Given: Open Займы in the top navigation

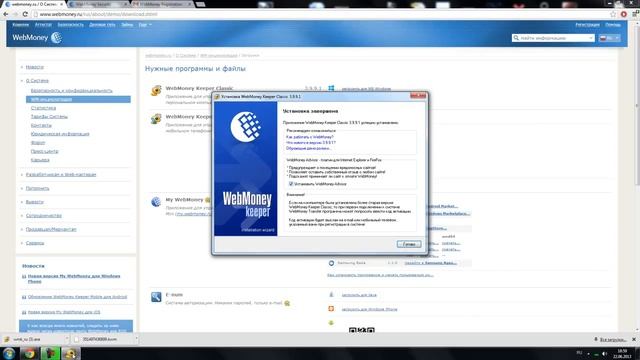Looking at the screenshot, I should point(127,25).
